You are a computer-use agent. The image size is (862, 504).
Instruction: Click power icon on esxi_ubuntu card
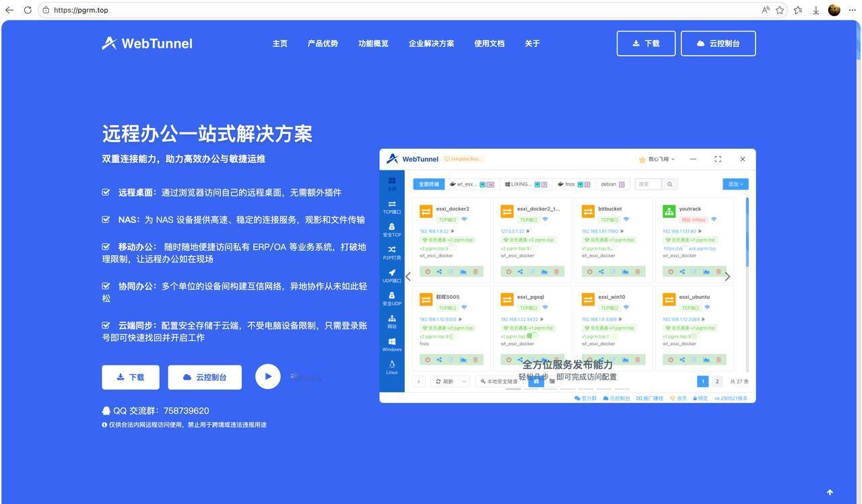[x=671, y=360]
